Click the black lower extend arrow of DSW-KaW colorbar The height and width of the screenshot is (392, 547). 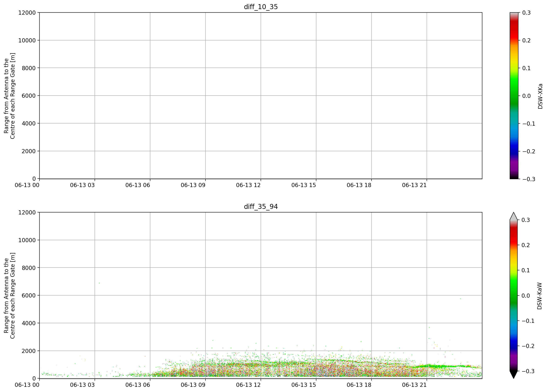click(x=514, y=375)
